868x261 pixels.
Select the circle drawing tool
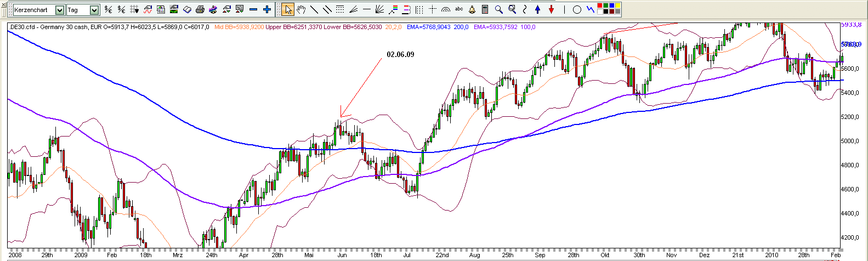pyautogui.click(x=577, y=9)
